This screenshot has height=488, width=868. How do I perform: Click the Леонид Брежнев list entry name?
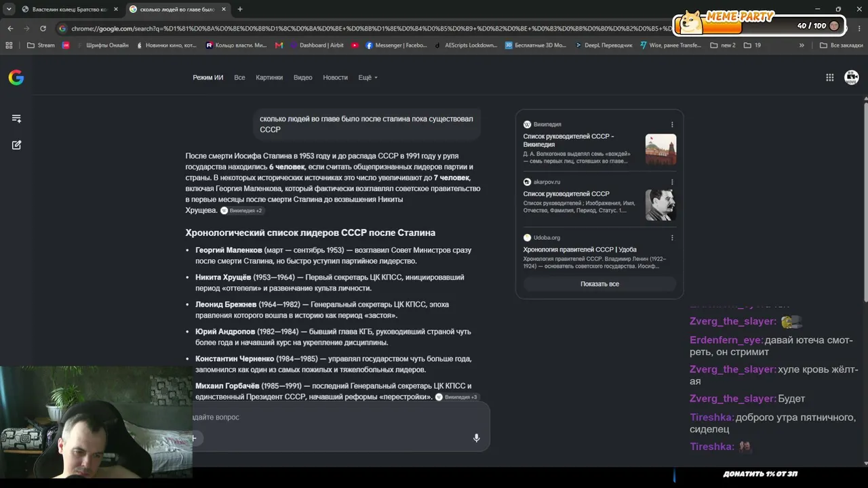(226, 304)
